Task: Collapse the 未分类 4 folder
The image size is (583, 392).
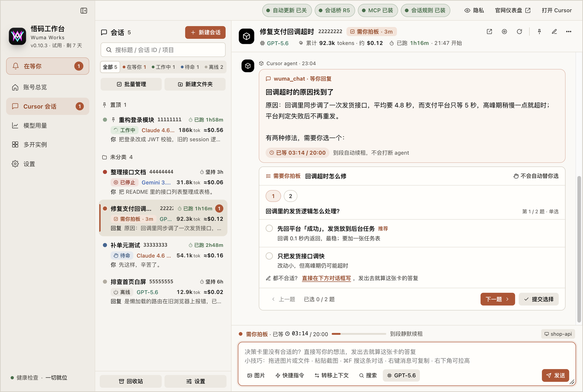Action: pyautogui.click(x=117, y=157)
